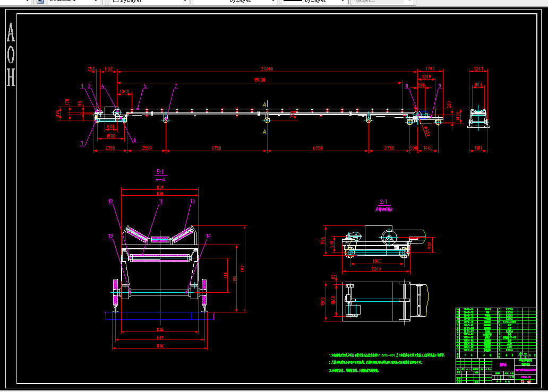Viewport: 548px width, 392px height.
Task: Click the 803 dimension on side view
Action: click(478, 84)
